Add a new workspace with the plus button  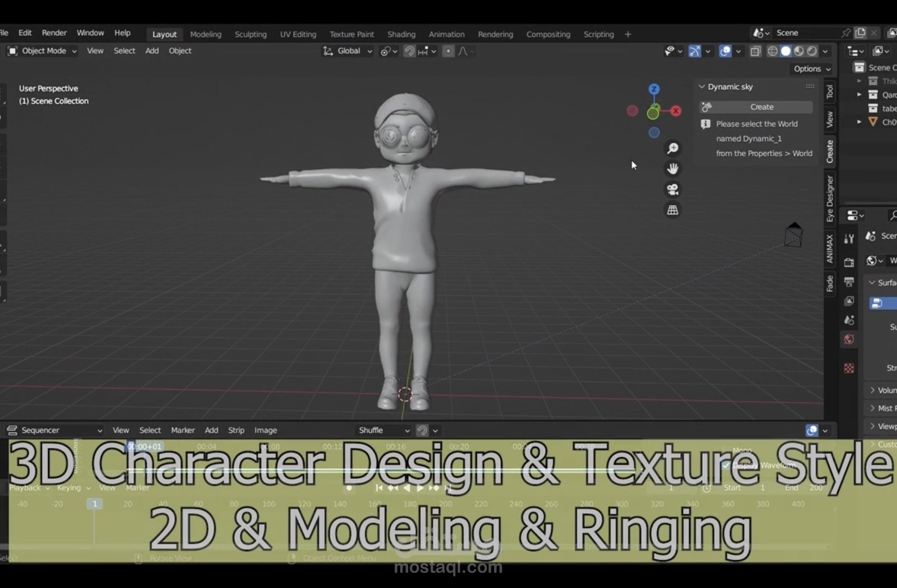click(628, 34)
